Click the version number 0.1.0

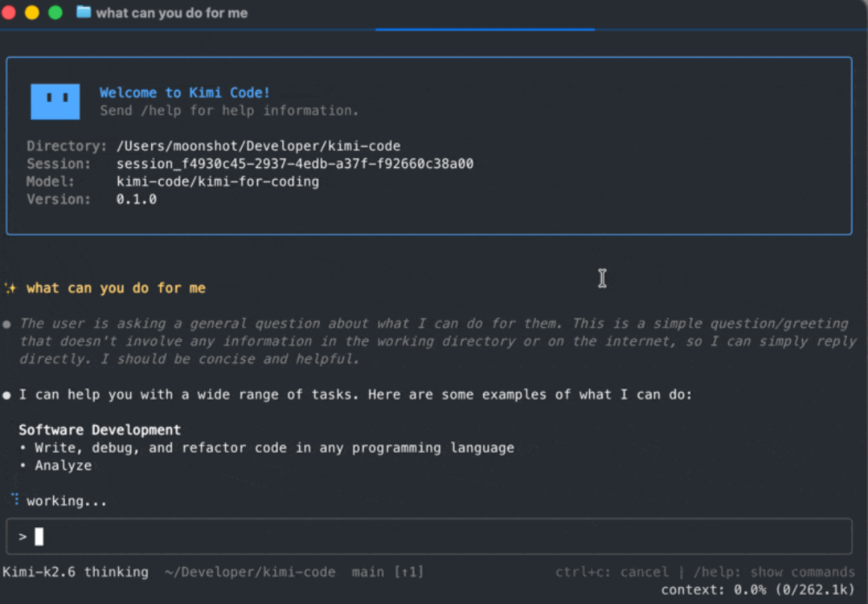(136, 199)
